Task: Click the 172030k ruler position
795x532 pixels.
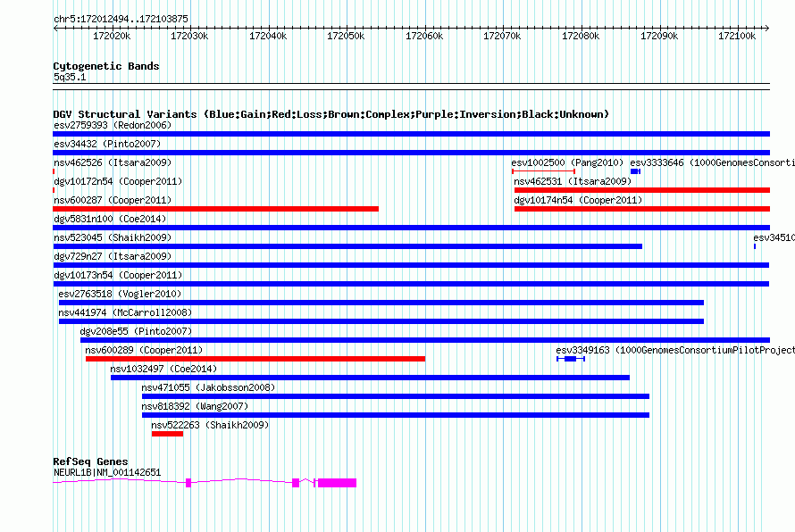Action: click(x=189, y=36)
